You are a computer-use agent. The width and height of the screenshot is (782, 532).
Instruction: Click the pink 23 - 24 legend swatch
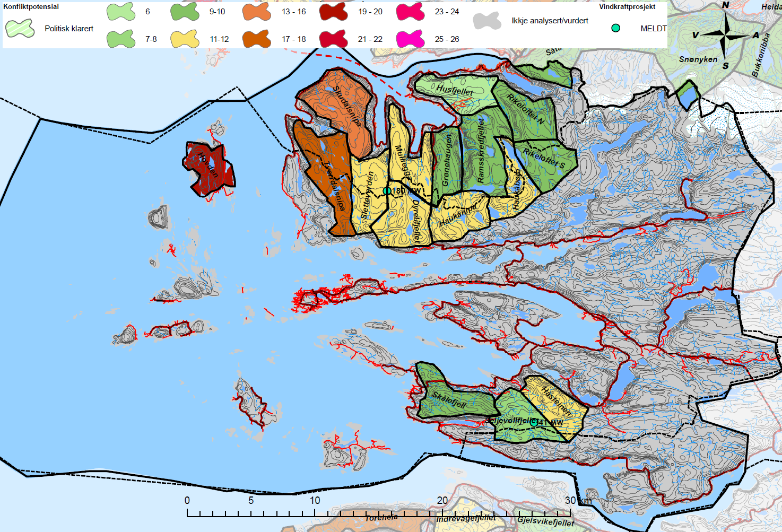tap(411, 11)
